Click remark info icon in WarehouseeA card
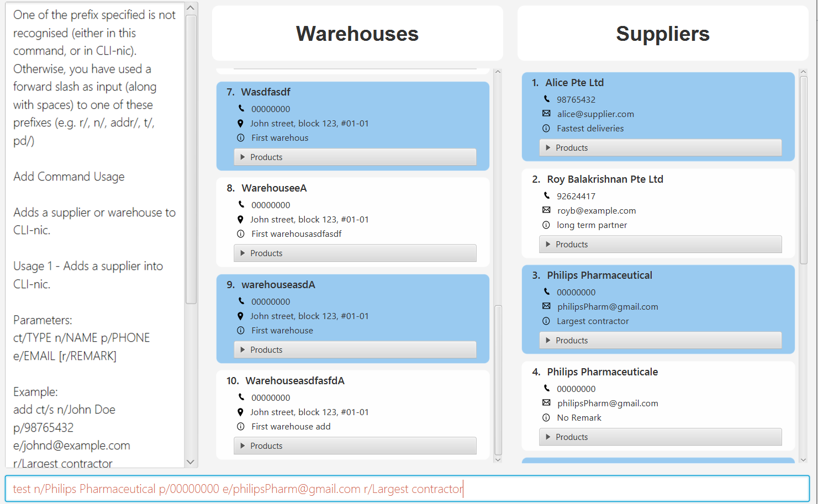818x504 pixels. 241,234
